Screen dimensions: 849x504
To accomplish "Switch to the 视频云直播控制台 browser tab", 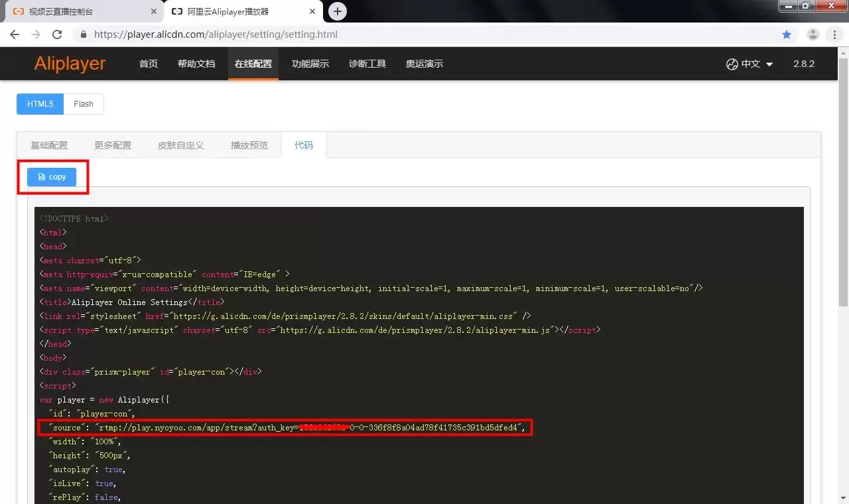I will pos(83,12).
